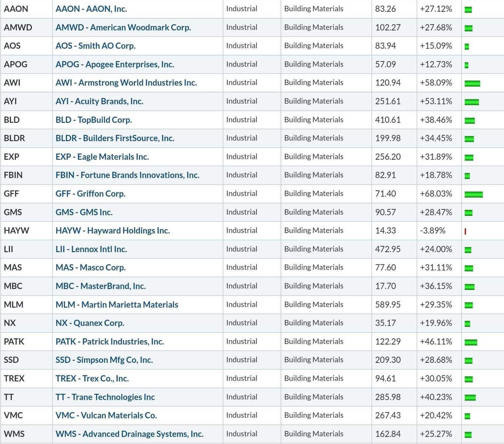Click the +40.23% change for TT
Viewport: 504px width, 444px height.
(436, 397)
